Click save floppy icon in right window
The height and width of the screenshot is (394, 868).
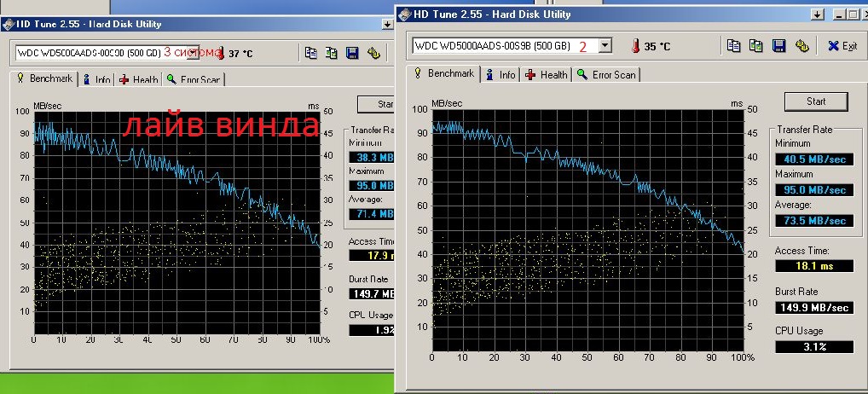coord(778,45)
